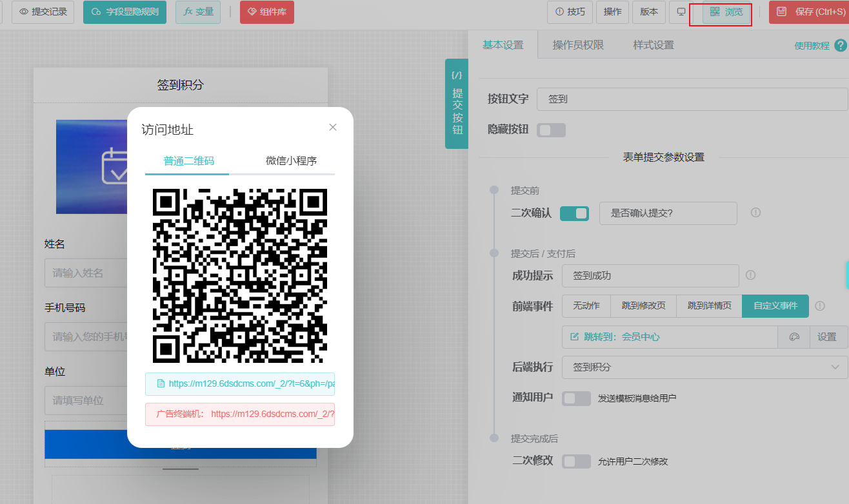Select 无动作 front-end event option
This screenshot has width=849, height=504.
586,305
